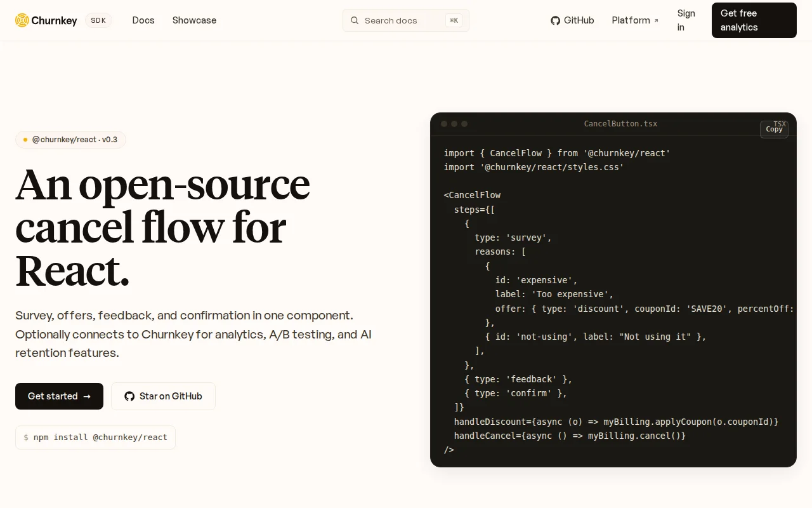This screenshot has height=508, width=812.
Task: Click the SDK badge in header
Action: pos(98,20)
